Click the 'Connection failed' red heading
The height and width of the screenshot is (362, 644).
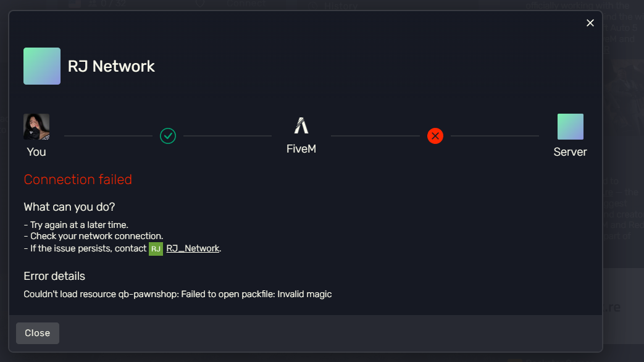point(78,180)
